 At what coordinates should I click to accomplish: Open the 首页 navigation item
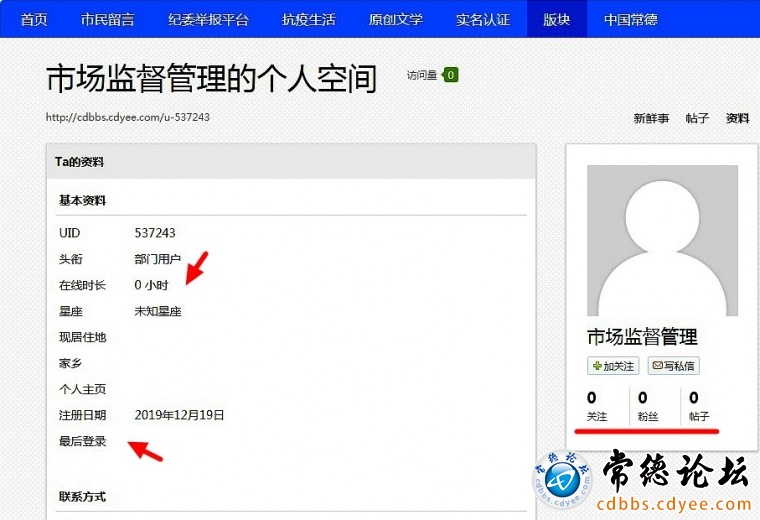click(x=34, y=19)
